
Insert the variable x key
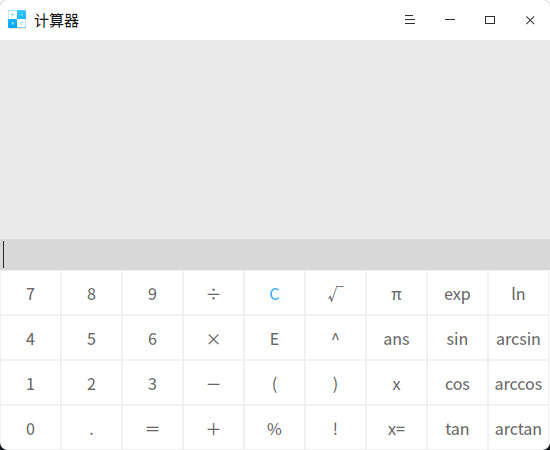(x=396, y=383)
